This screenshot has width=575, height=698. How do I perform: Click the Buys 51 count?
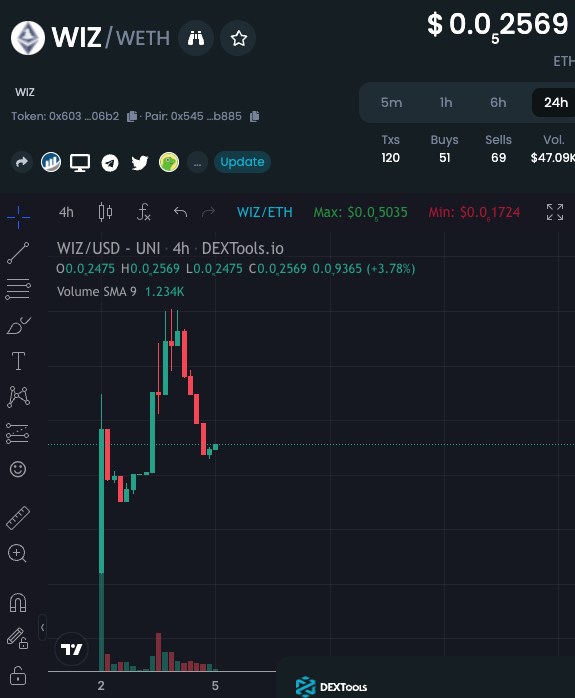pyautogui.click(x=445, y=158)
